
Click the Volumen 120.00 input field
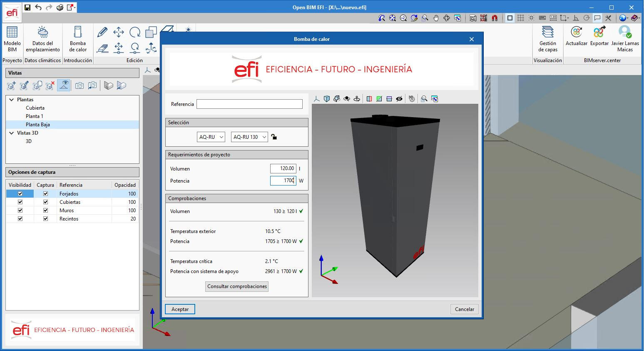(x=283, y=168)
